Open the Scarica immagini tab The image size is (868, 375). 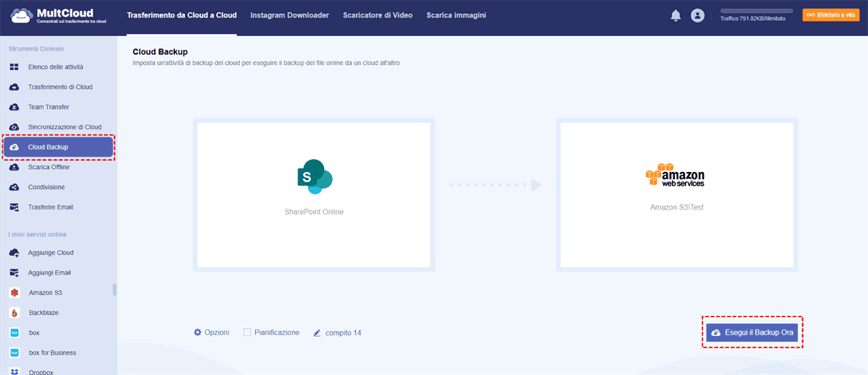pos(456,15)
